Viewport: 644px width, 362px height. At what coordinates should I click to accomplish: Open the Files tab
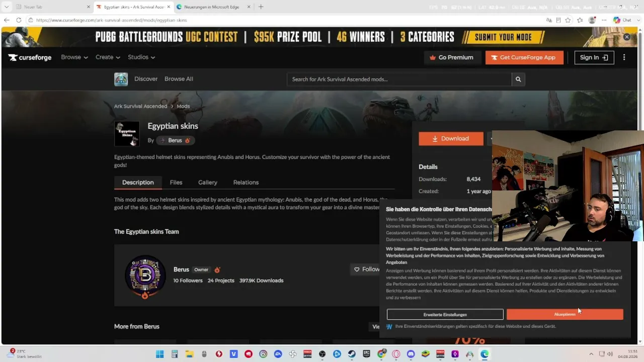176,183
